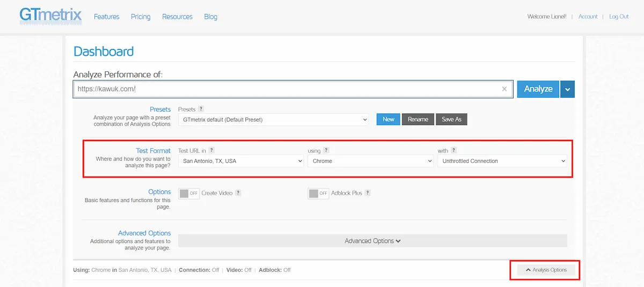
Task: Open the Features menu
Action: tap(106, 17)
